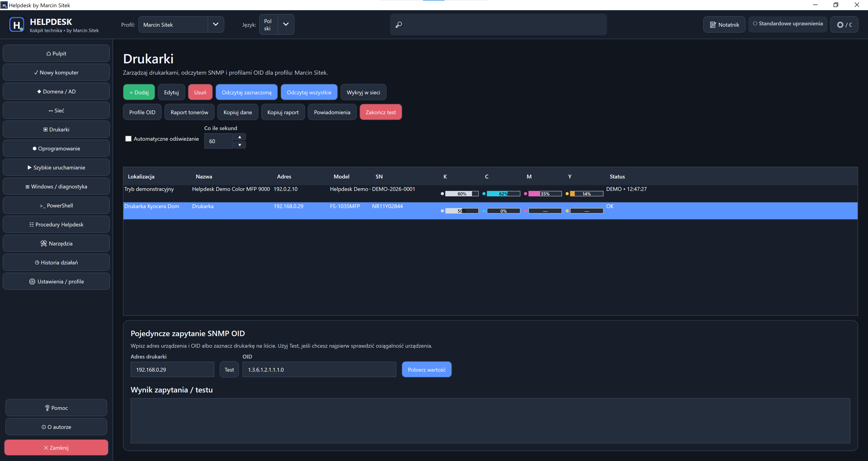Click the Co ile sekund input field
Screen dimensions: 868x461
[x=219, y=141]
